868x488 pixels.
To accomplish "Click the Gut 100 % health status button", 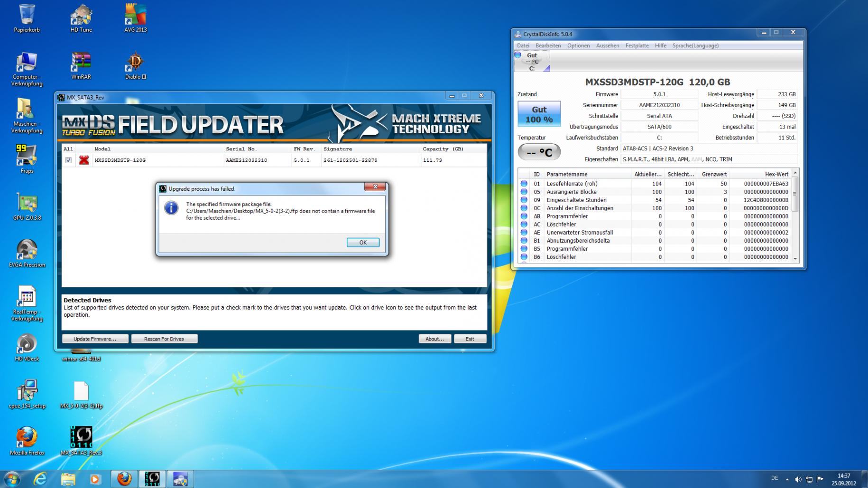I will click(x=539, y=114).
